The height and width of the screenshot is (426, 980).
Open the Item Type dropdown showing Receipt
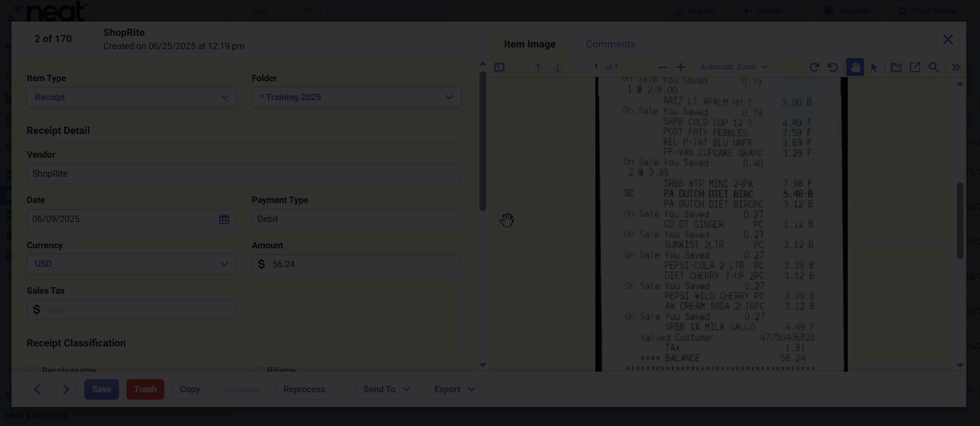131,97
